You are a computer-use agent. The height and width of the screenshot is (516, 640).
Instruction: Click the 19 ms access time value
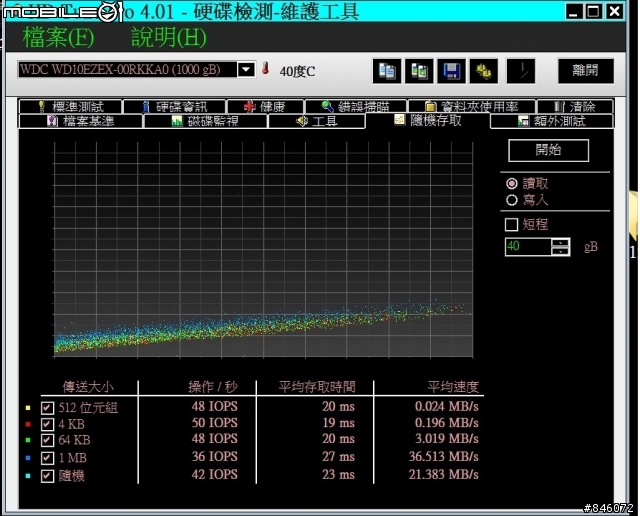pos(338,423)
